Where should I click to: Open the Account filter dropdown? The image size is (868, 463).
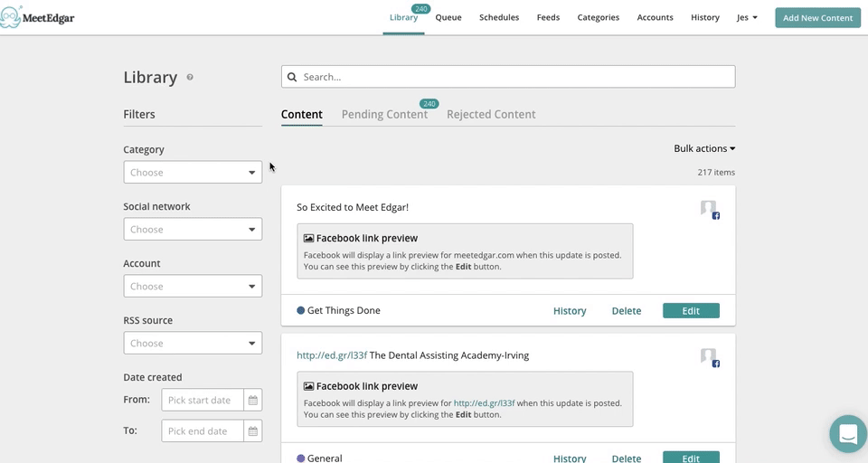[193, 287]
